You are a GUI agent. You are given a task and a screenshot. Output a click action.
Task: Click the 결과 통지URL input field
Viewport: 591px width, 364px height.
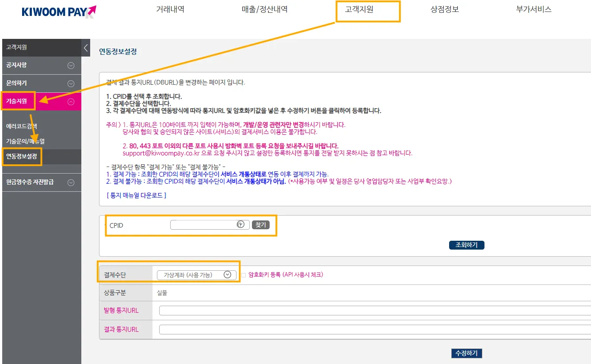click(375, 330)
